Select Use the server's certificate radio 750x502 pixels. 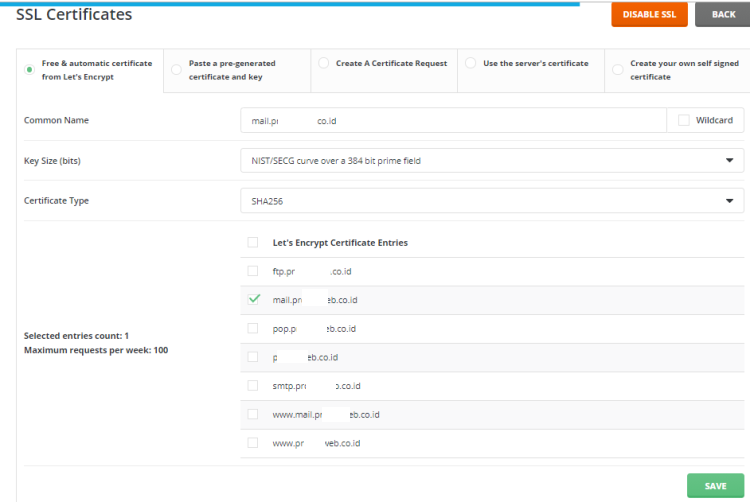[x=471, y=63]
